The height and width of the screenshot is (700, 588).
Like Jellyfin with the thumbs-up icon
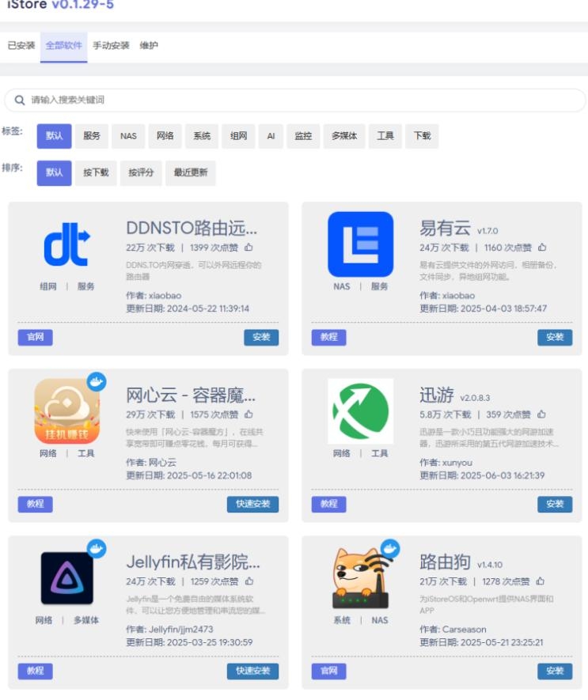coord(249,581)
